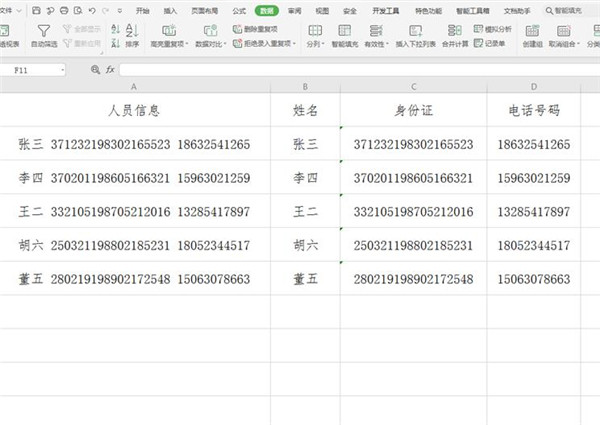The width and height of the screenshot is (600, 425).
Task: Open sort and filter dialog launcher
Action: tap(101, 53)
